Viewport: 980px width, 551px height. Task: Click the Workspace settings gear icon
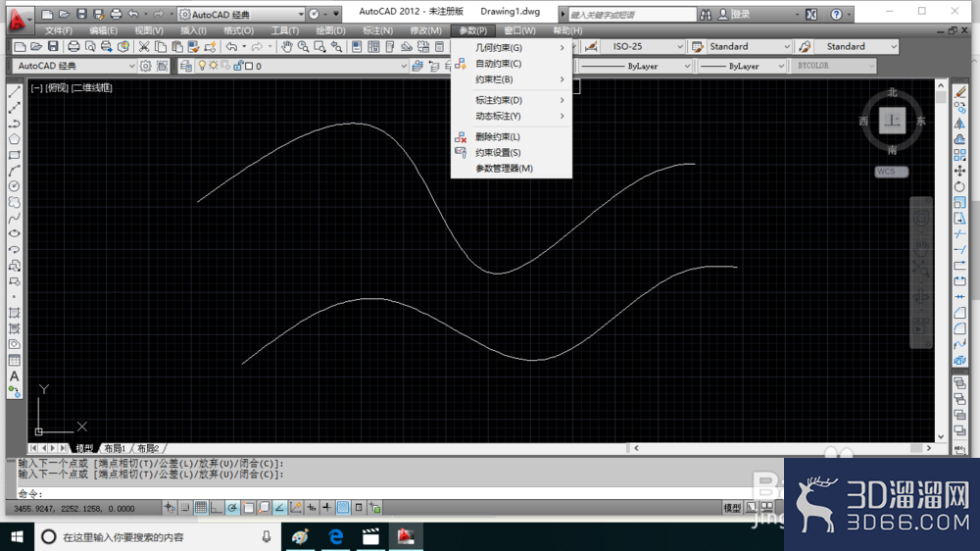point(146,66)
